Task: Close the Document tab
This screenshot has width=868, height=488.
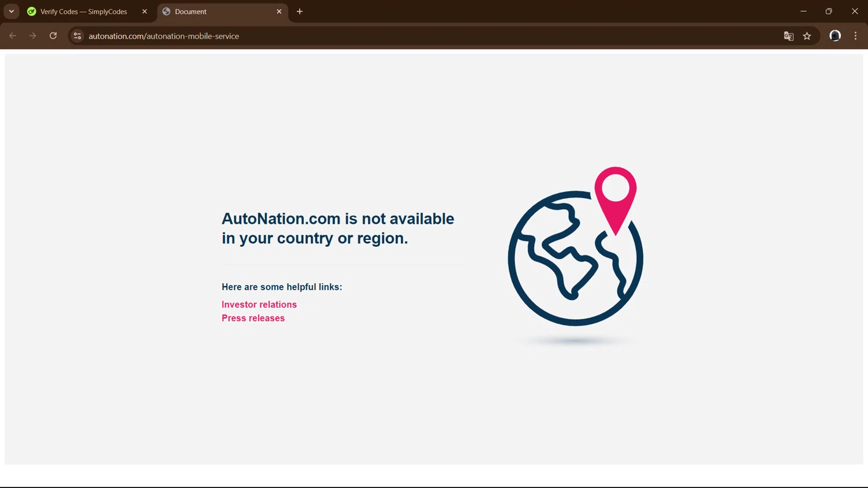Action: click(279, 12)
